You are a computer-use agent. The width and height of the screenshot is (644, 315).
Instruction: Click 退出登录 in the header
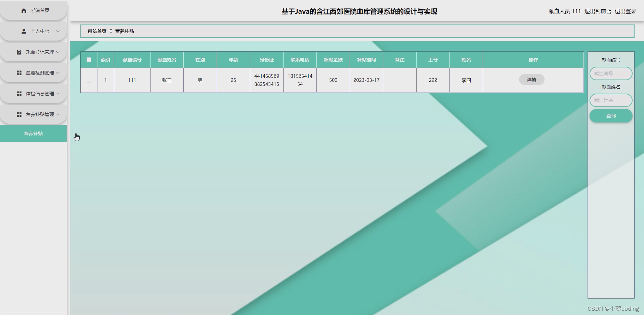[625, 11]
